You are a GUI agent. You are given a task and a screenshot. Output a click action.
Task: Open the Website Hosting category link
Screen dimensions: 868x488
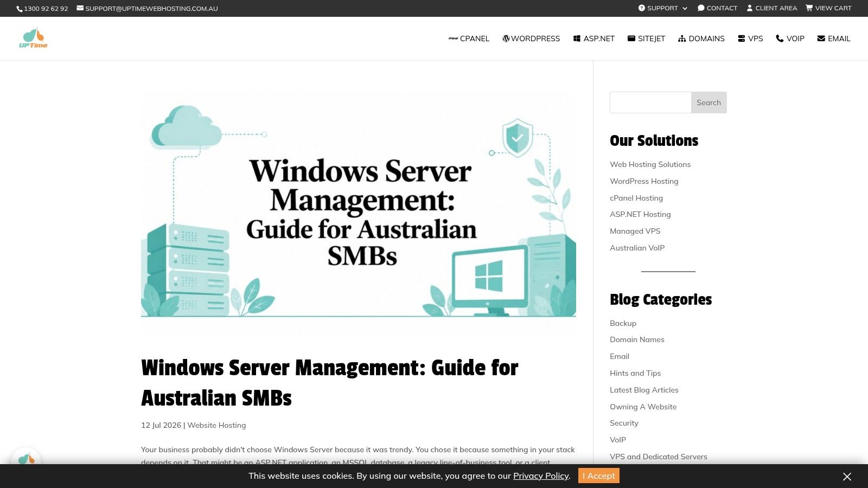[x=216, y=425]
